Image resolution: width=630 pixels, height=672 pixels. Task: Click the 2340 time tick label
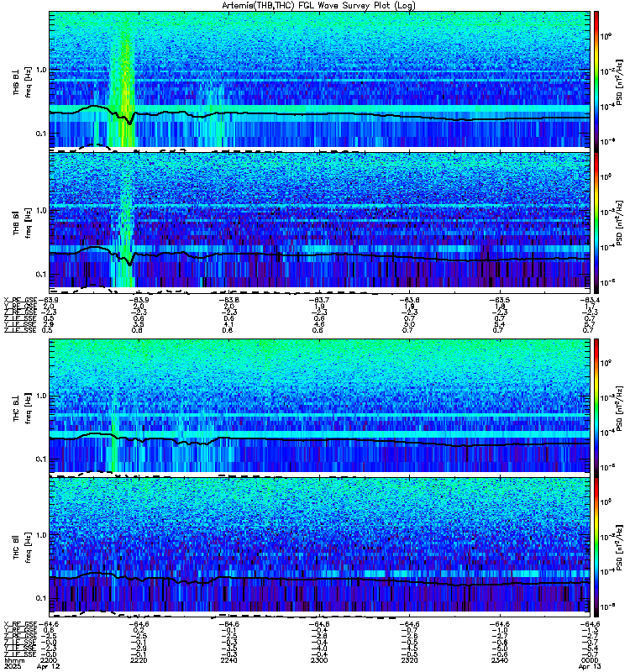500,660
